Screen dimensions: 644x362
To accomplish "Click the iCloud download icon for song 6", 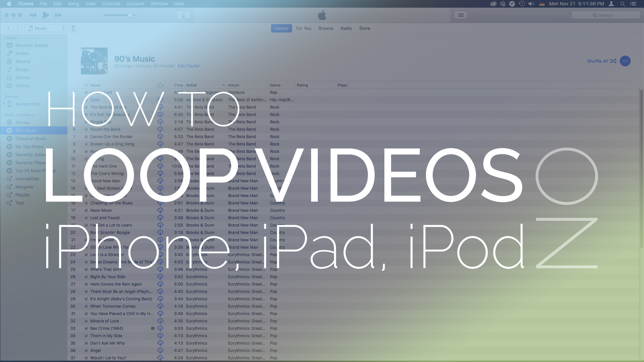I will point(160,129).
